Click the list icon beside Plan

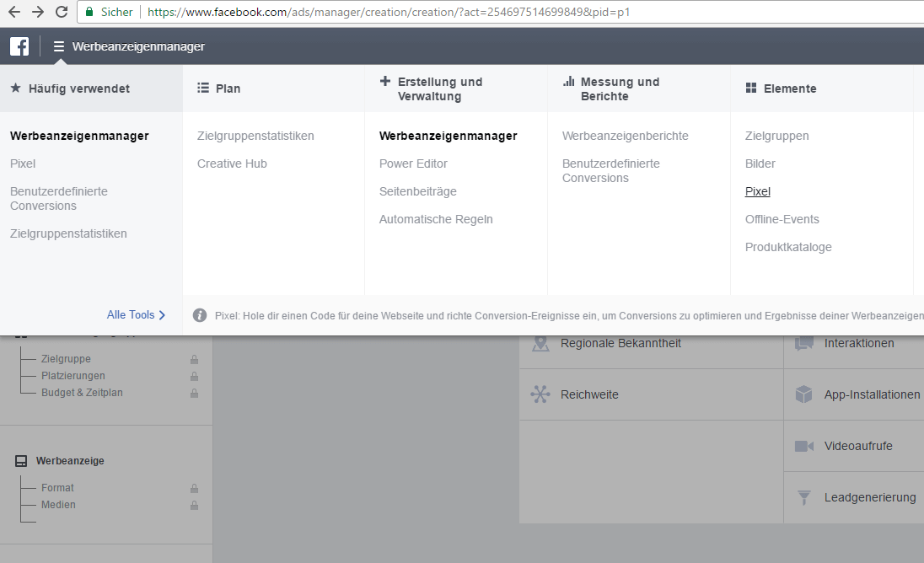click(202, 88)
